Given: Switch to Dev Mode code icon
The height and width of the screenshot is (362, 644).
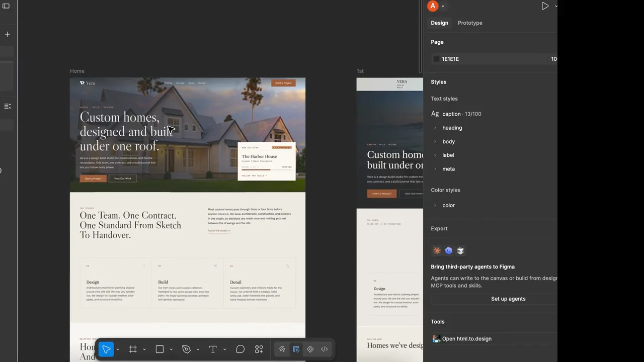Looking at the screenshot, I should pyautogui.click(x=325, y=349).
